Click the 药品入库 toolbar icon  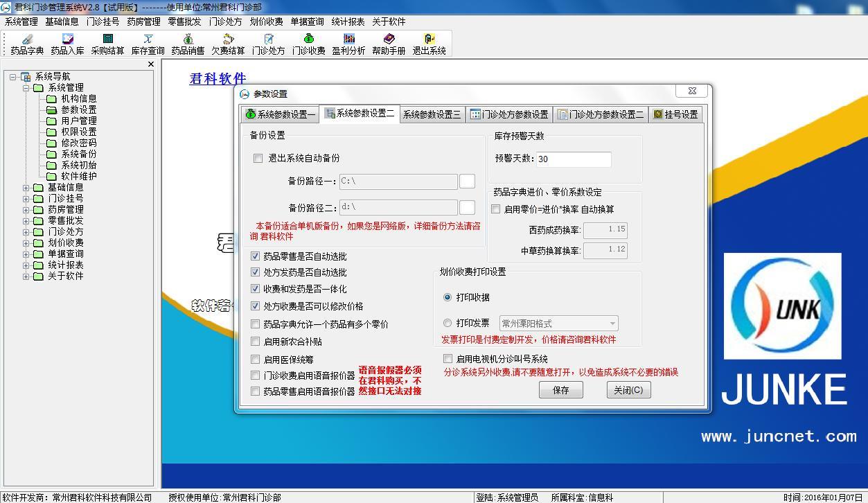click(x=67, y=44)
